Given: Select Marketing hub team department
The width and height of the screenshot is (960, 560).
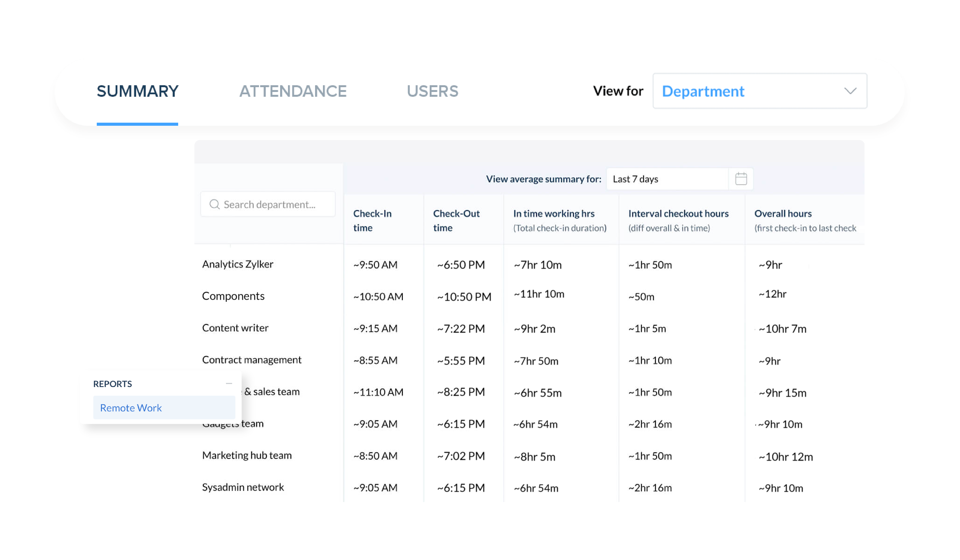Looking at the screenshot, I should coord(247,455).
